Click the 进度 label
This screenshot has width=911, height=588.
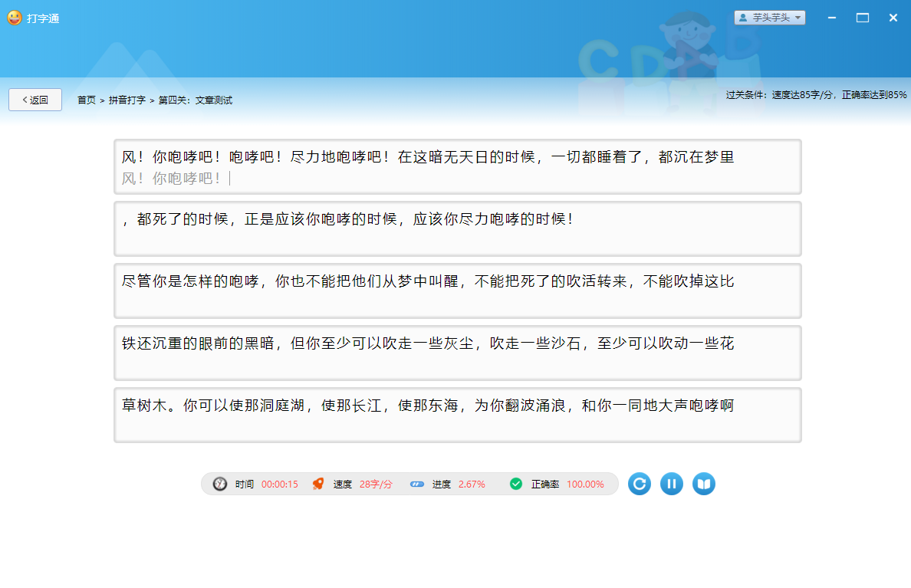[x=442, y=484]
